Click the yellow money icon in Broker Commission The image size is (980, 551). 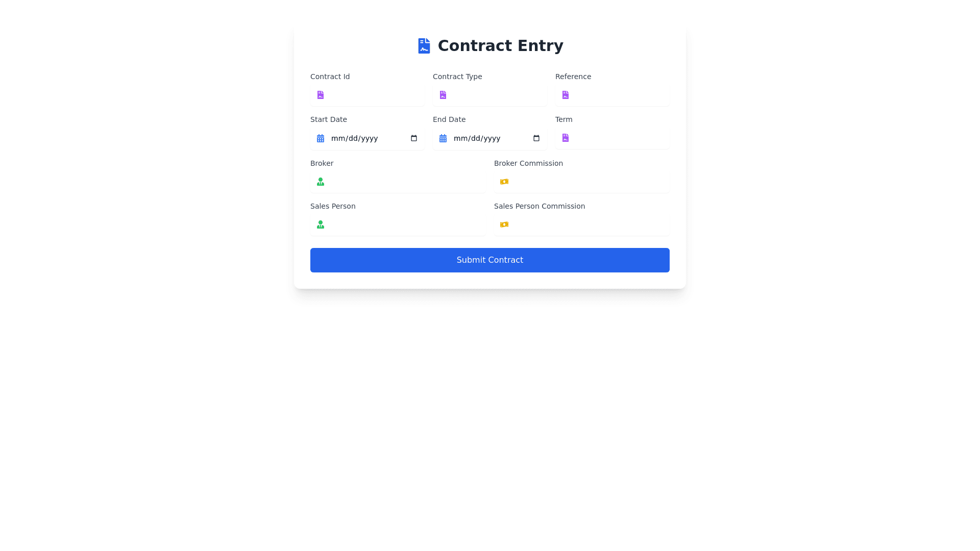point(504,182)
